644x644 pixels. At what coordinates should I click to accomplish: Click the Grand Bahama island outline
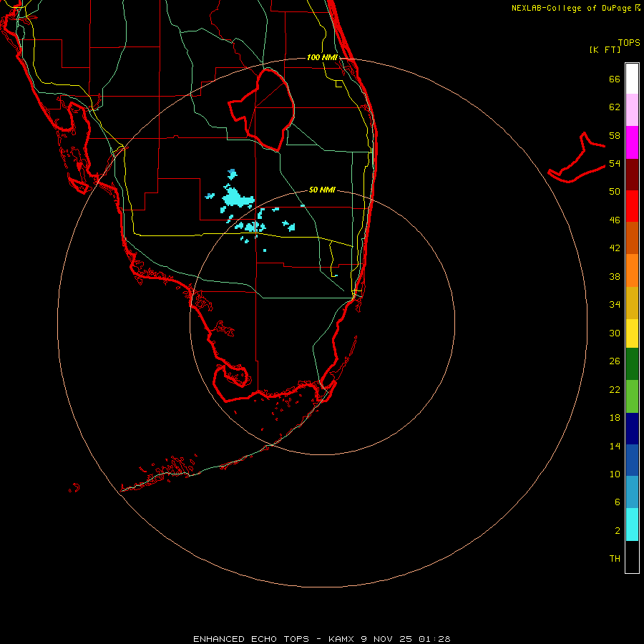click(x=577, y=159)
